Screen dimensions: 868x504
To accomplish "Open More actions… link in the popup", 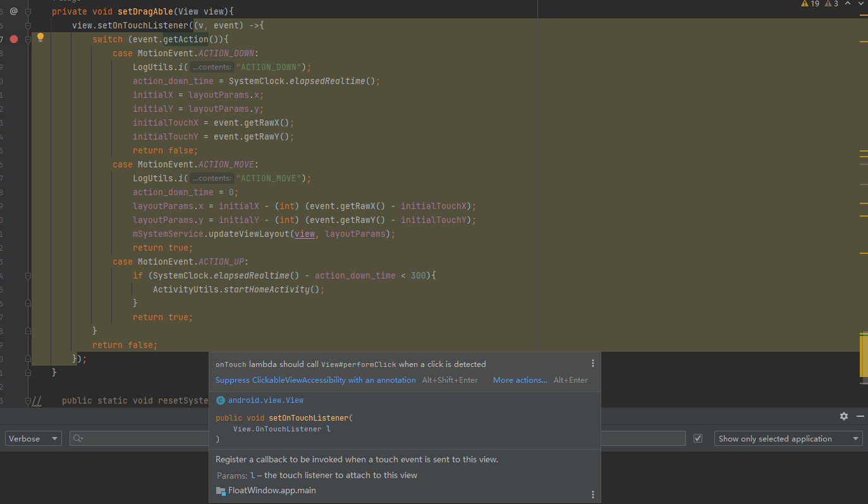I will pos(520,380).
